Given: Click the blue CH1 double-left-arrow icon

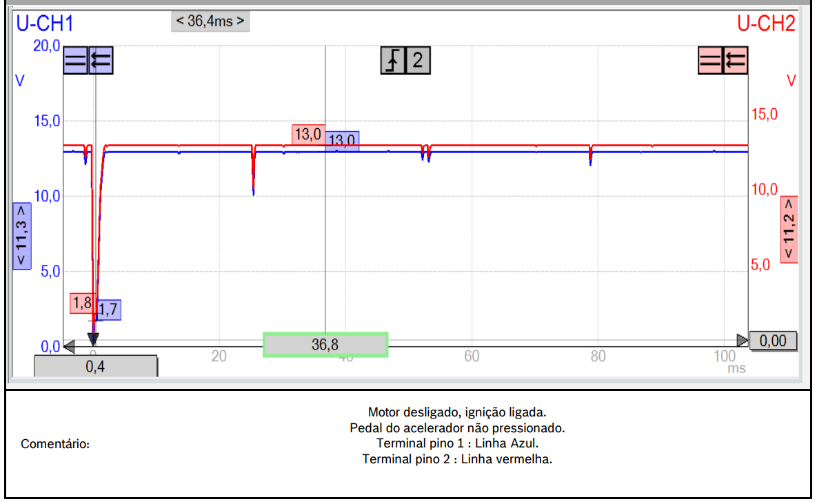Looking at the screenshot, I should (x=101, y=61).
